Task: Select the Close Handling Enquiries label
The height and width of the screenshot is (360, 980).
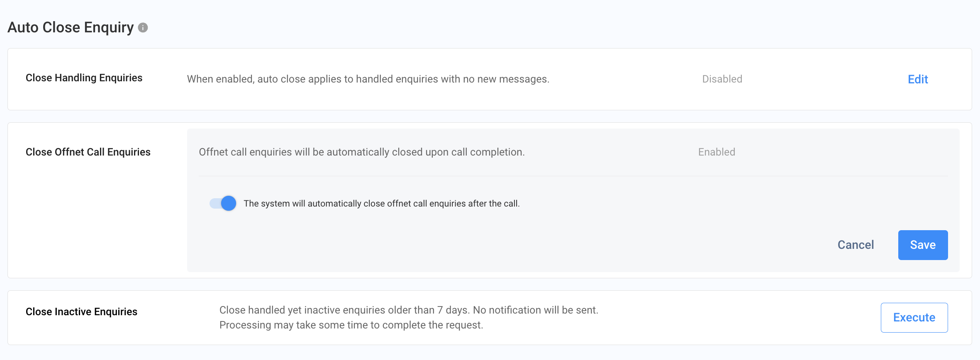Action: (84, 78)
